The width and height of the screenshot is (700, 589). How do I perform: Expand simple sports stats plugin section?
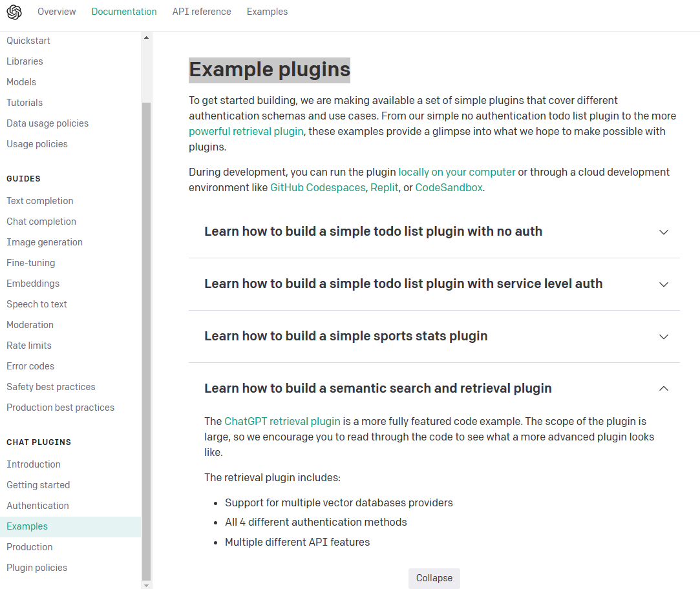click(346, 336)
